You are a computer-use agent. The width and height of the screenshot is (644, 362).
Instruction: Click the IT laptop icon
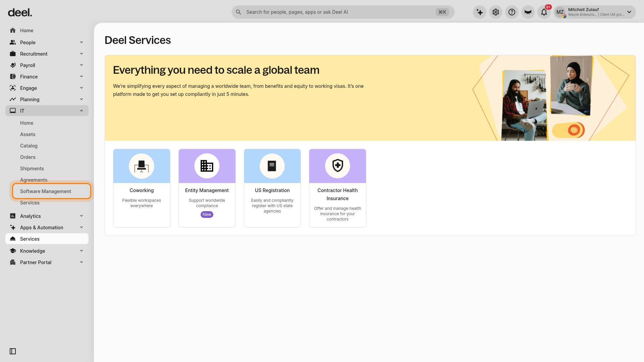pos(13,111)
